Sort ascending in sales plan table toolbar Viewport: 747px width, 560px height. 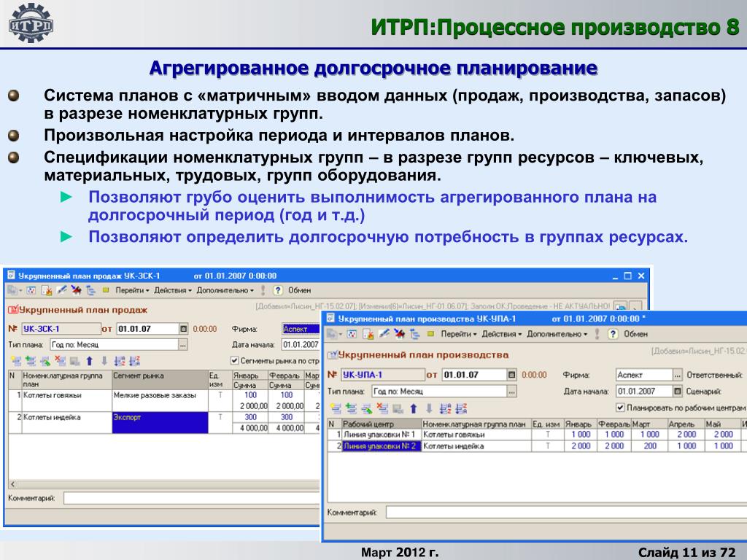[x=120, y=361]
